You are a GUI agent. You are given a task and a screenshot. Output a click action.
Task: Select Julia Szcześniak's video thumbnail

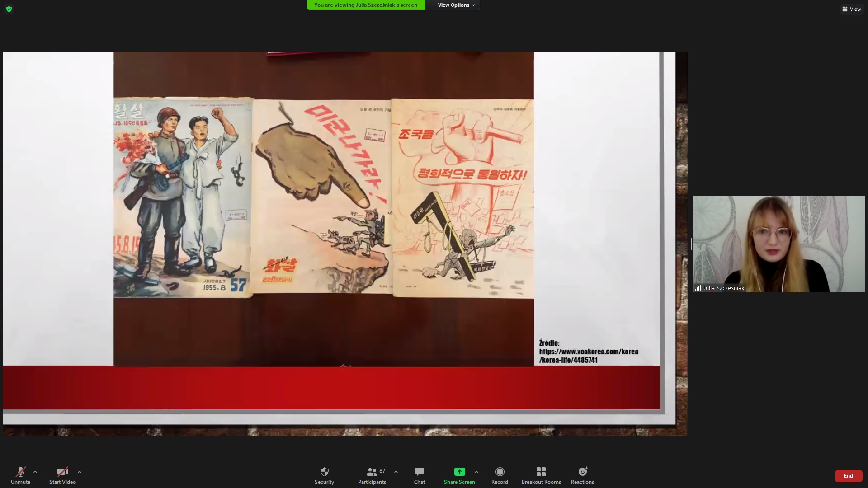(x=779, y=244)
